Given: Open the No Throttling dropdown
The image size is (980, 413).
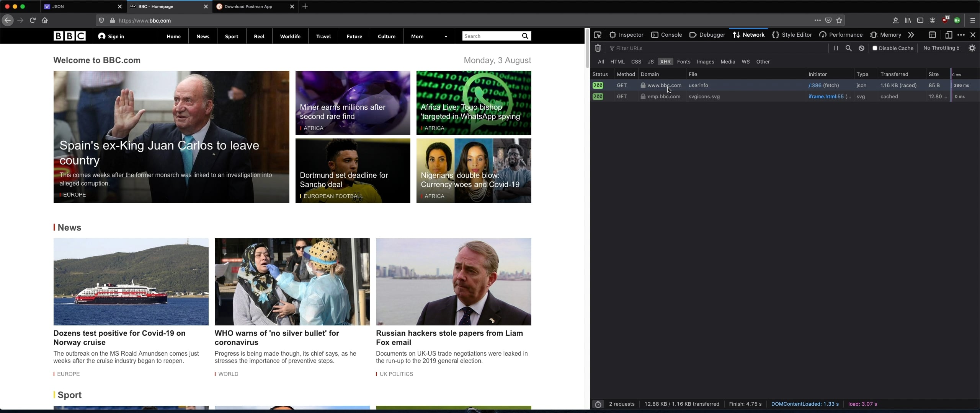Looking at the screenshot, I should (x=941, y=48).
